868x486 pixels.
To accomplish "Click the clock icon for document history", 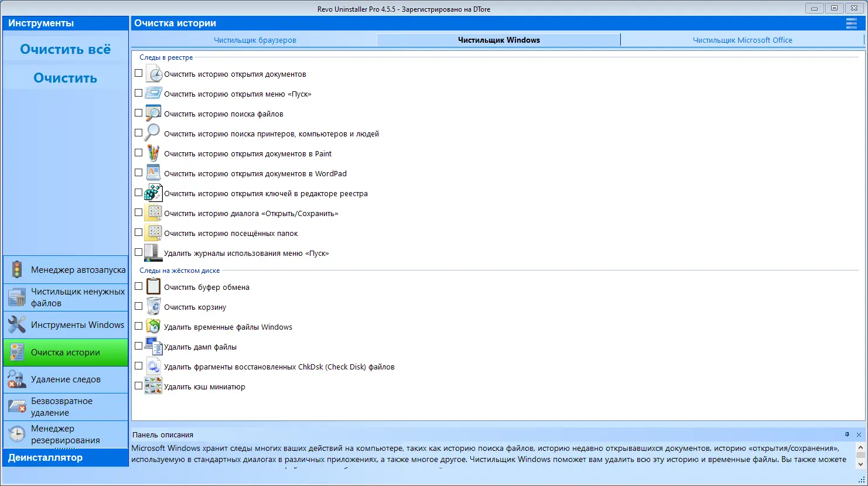I will pos(153,74).
